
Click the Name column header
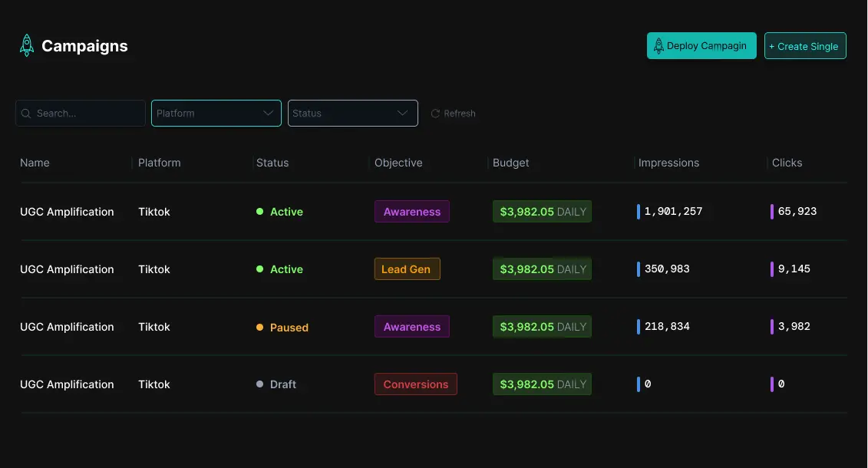(x=35, y=163)
